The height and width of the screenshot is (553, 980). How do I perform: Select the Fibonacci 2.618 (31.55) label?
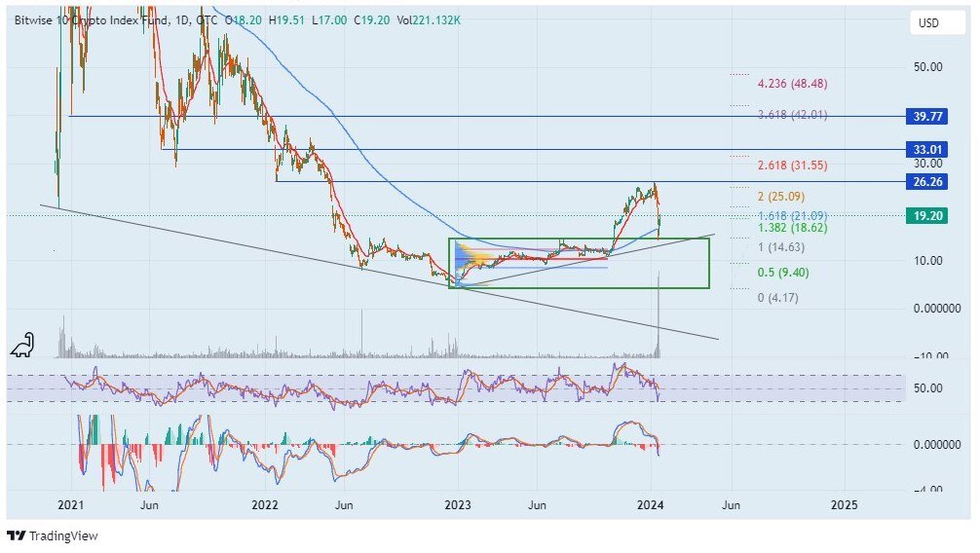793,166
